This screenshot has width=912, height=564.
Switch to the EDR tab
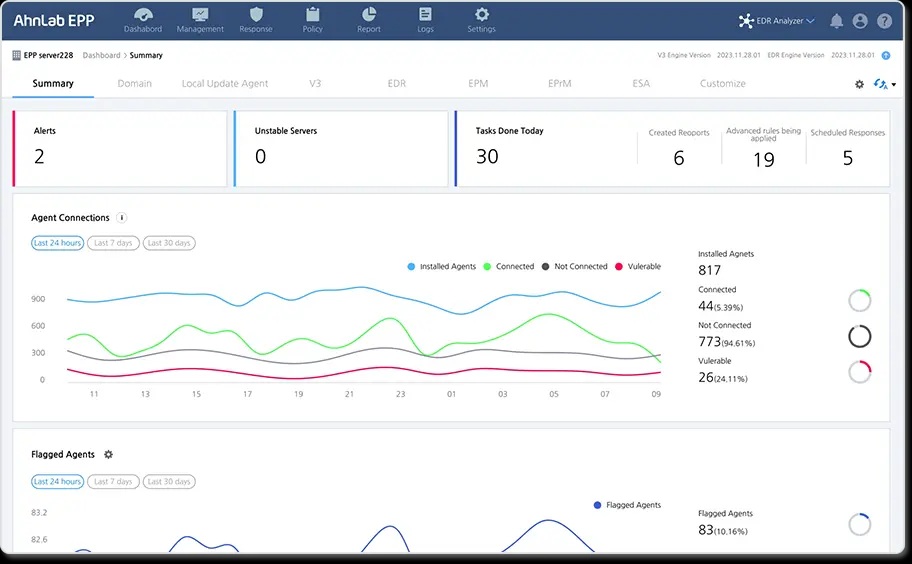(x=397, y=84)
